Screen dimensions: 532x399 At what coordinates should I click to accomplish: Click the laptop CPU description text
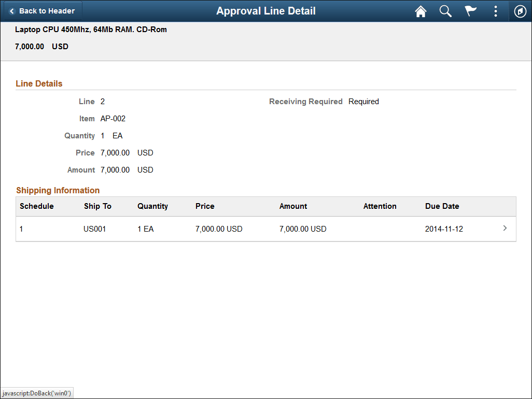(91, 30)
